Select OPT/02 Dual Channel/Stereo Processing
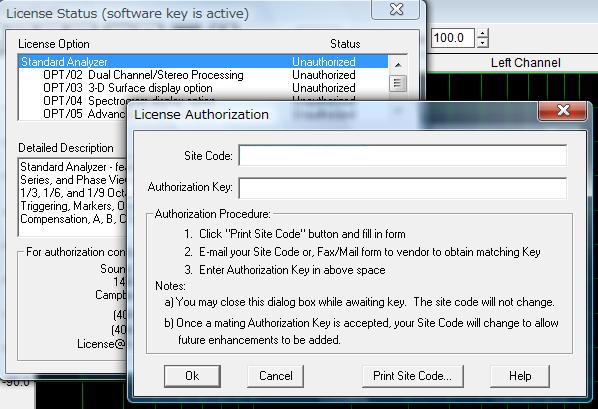598x409 pixels. click(203, 75)
